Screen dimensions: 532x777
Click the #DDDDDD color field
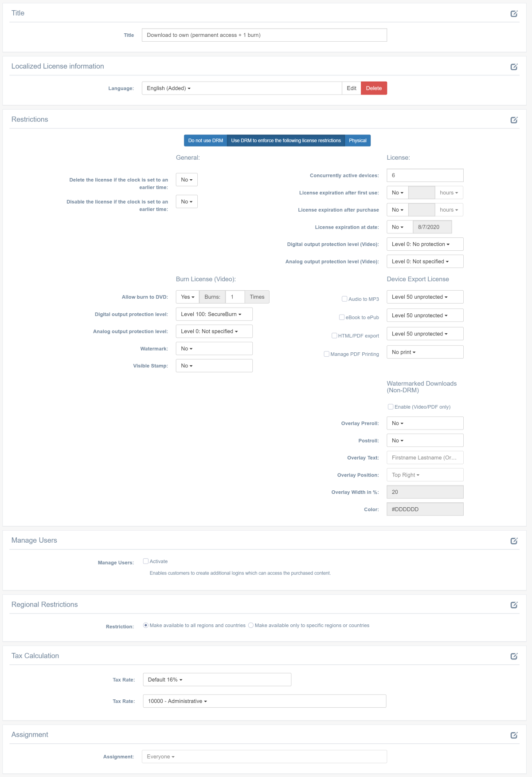coord(425,509)
